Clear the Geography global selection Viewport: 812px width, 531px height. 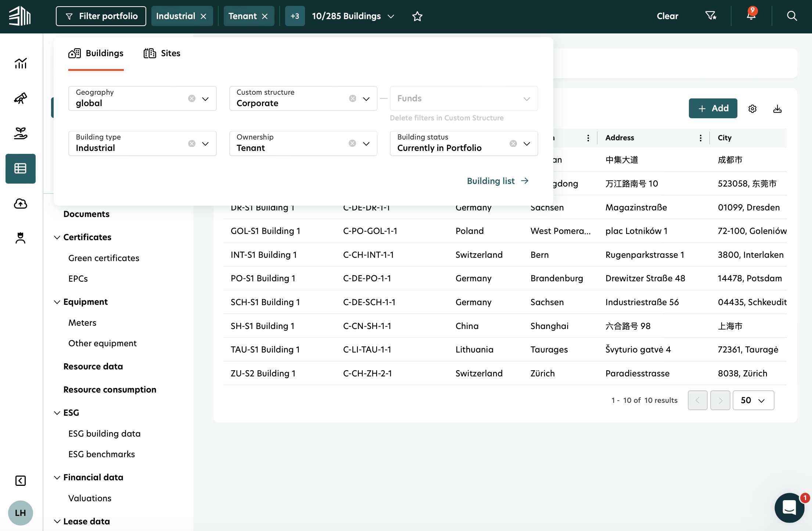pyautogui.click(x=191, y=98)
